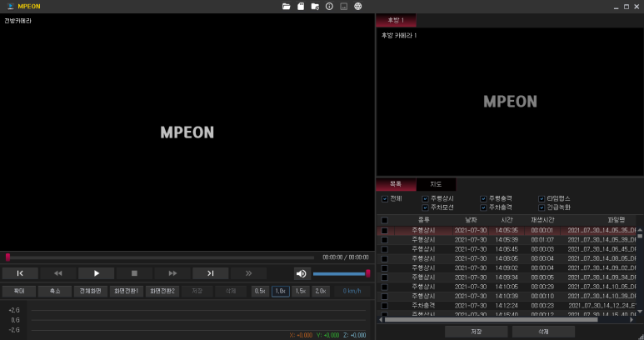The image size is (644, 340).
Task: Switch to the 목록 list tab
Action: 396,184
